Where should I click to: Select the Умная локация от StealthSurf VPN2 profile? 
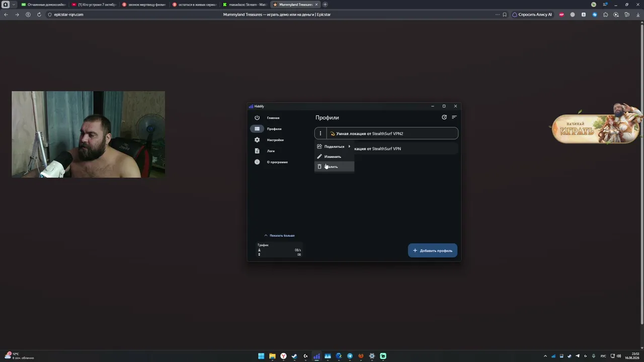[386, 133]
